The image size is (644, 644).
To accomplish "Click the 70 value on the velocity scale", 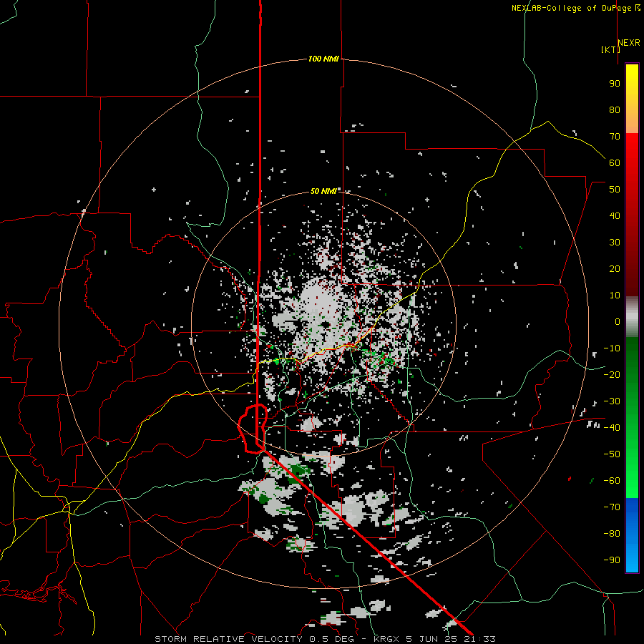I will click(x=615, y=137).
